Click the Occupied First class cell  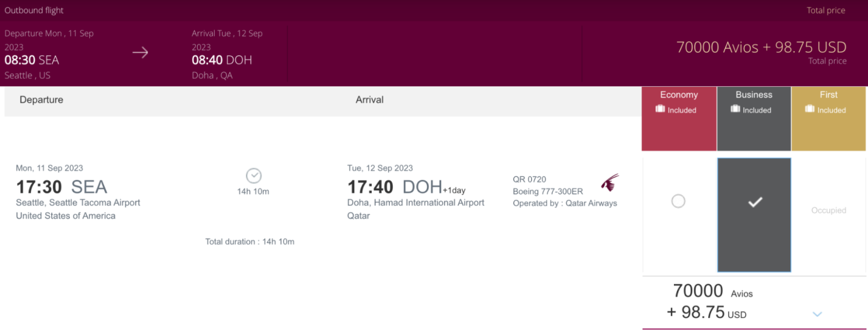click(828, 211)
